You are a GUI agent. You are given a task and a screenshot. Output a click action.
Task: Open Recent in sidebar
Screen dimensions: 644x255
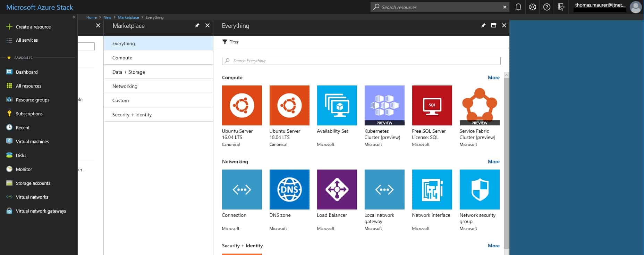coord(23,128)
